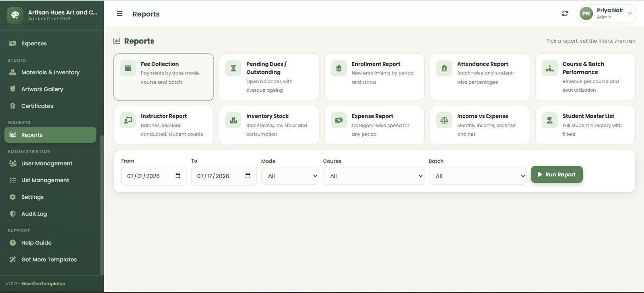Click the Reports bar chart sidebar icon
Image resolution: width=644 pixels, height=293 pixels.
[x=13, y=135]
